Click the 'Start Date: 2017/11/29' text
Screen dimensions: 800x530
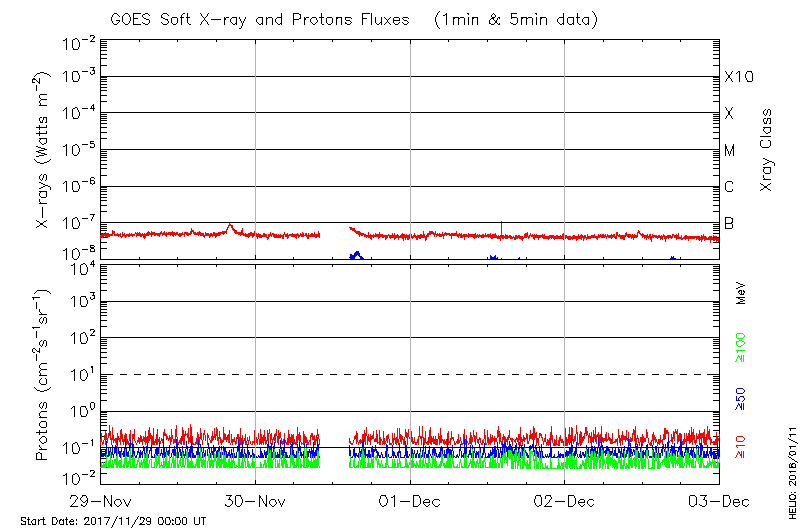click(x=113, y=521)
